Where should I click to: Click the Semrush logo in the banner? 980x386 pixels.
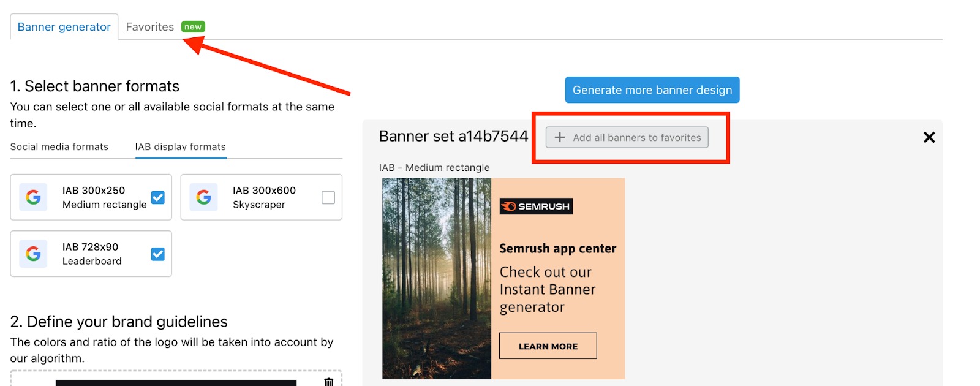pos(536,206)
